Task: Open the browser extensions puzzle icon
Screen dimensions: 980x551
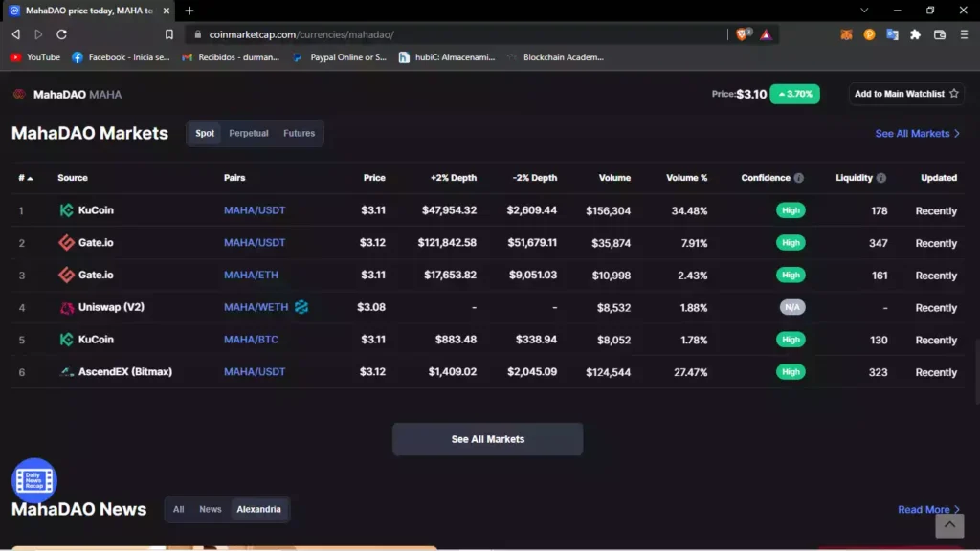Action: click(x=916, y=34)
